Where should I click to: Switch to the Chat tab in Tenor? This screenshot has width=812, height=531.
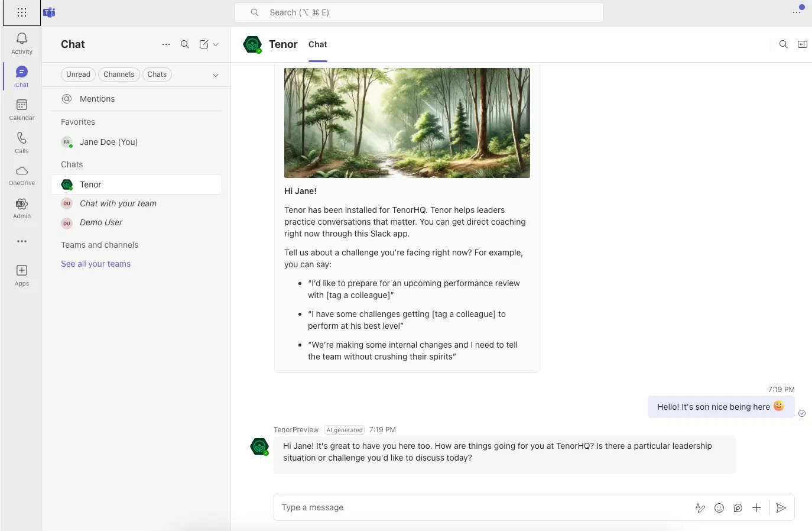point(318,45)
